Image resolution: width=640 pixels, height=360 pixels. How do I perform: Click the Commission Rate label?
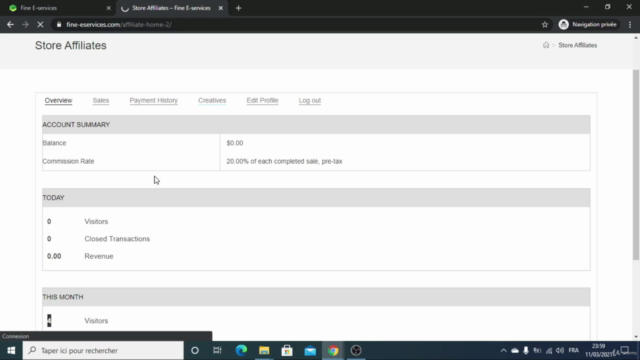click(68, 161)
